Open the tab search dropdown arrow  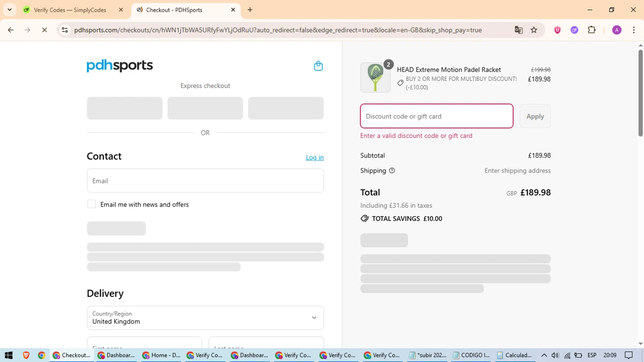(x=9, y=9)
